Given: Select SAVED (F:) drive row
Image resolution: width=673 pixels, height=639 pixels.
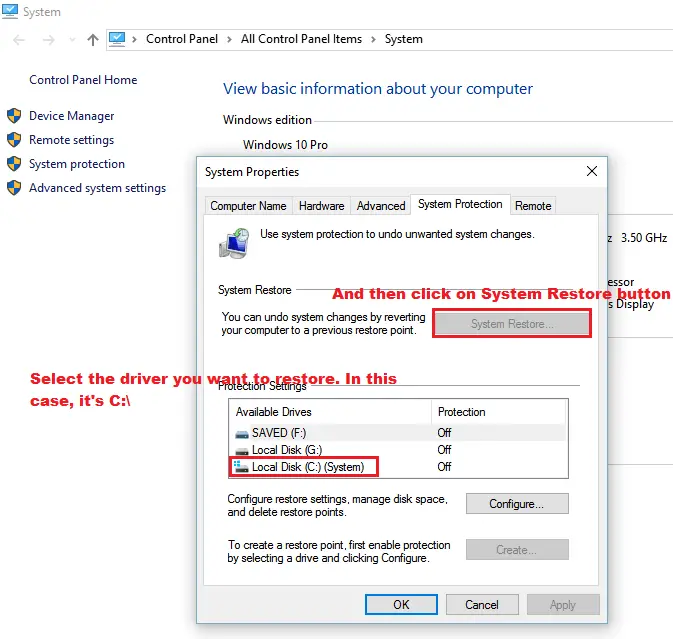Looking at the screenshot, I should tap(398, 433).
